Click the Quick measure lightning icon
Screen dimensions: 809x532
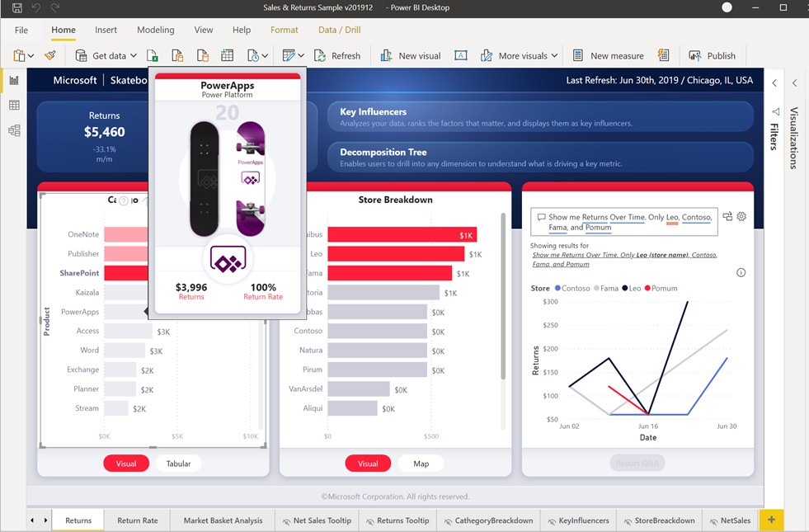(x=664, y=55)
